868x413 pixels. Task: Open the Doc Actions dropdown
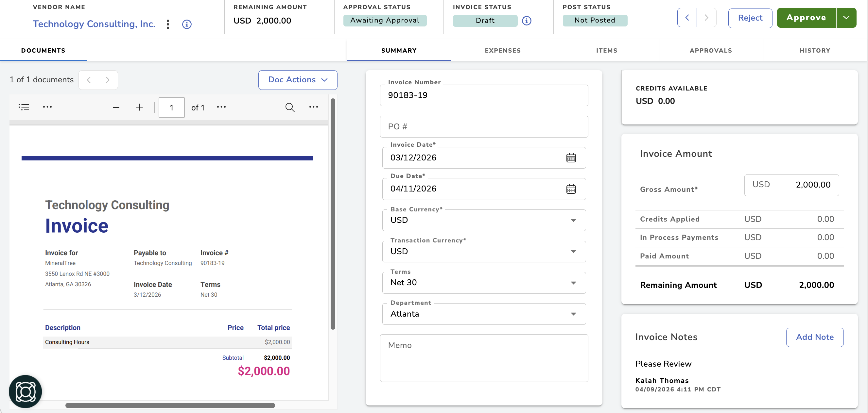pyautogui.click(x=298, y=80)
